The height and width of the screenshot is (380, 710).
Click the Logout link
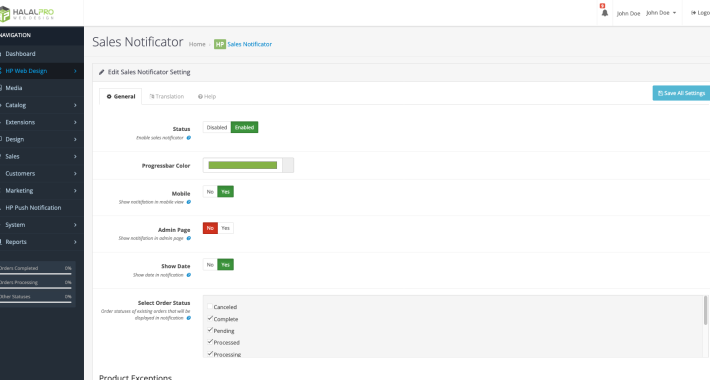pyautogui.click(x=700, y=13)
